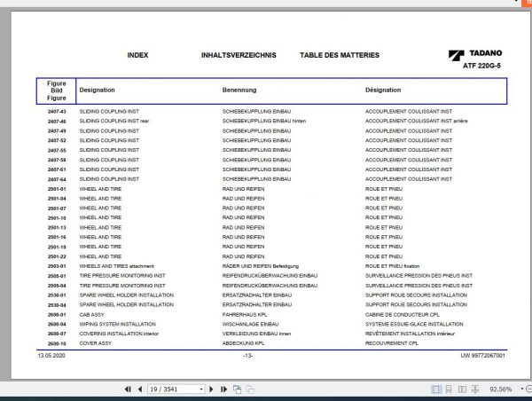532x401 pixels.
Task: Click SPARE WHEEL HOLDER INSTALLATION in row 2530-01
Action: pos(126,295)
